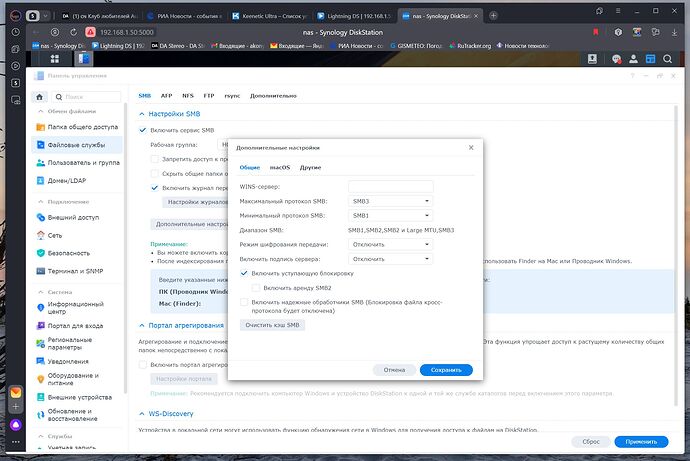Open Терминал и SNMP in sidebar
The height and width of the screenshot is (461, 690).
tap(77, 271)
